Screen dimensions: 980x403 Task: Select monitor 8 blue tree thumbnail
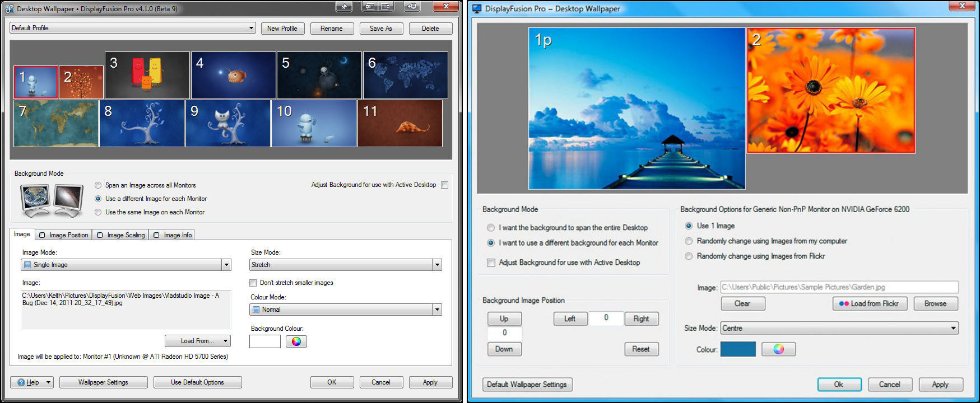142,124
